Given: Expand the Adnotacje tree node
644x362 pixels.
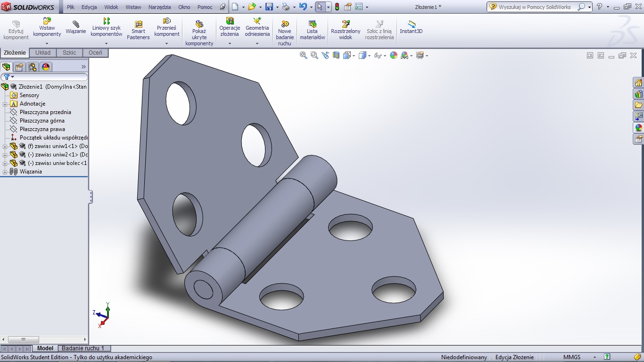Looking at the screenshot, I should (5, 104).
